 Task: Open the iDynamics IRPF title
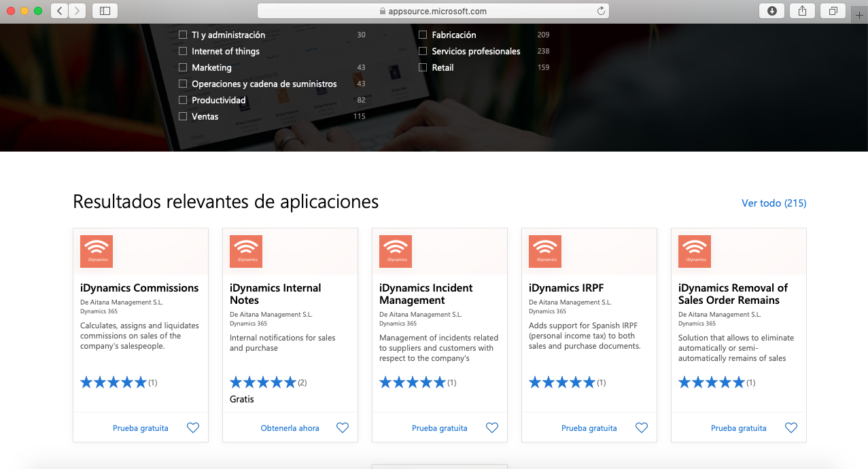tap(566, 288)
